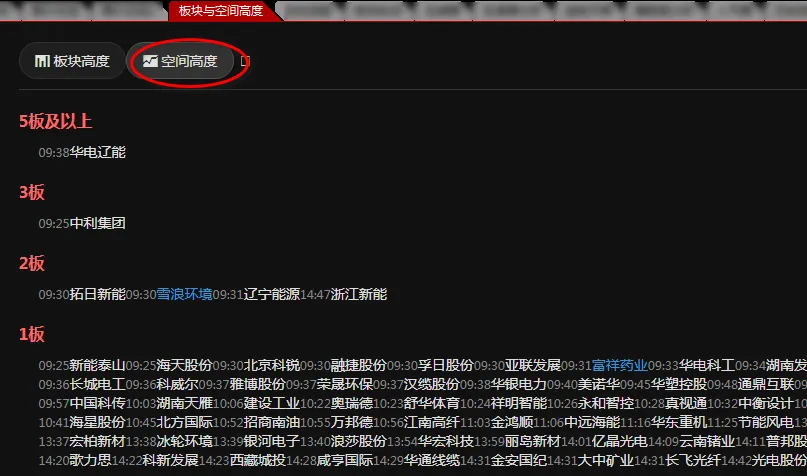The image size is (807, 476).
Task: Select the 板块与空间高度 tab
Action: click(221, 10)
